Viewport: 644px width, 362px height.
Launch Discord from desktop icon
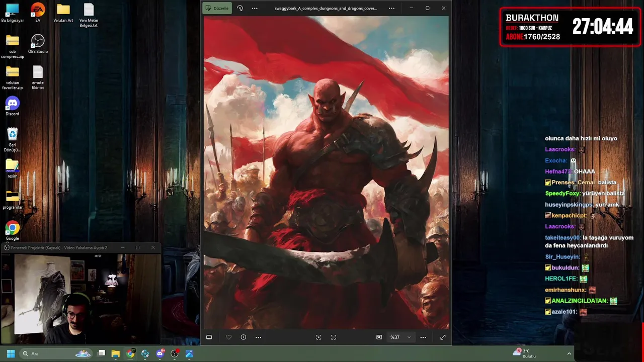pos(13,107)
